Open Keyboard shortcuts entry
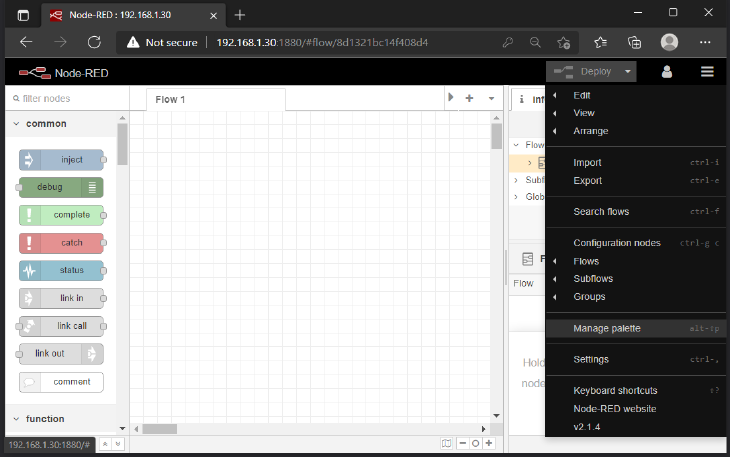730x457 pixels. pos(635,390)
